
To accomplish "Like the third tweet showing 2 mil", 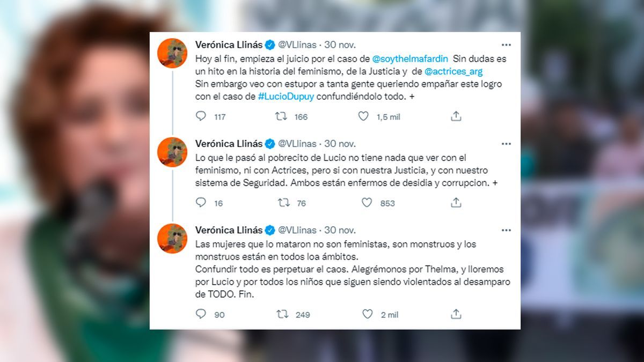I will click(367, 314).
